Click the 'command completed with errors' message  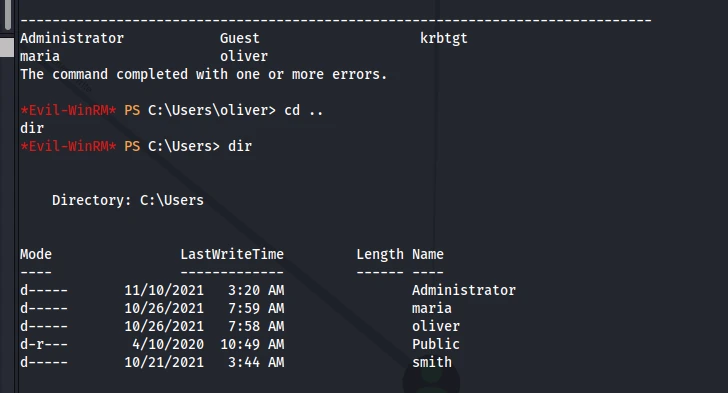203,74
